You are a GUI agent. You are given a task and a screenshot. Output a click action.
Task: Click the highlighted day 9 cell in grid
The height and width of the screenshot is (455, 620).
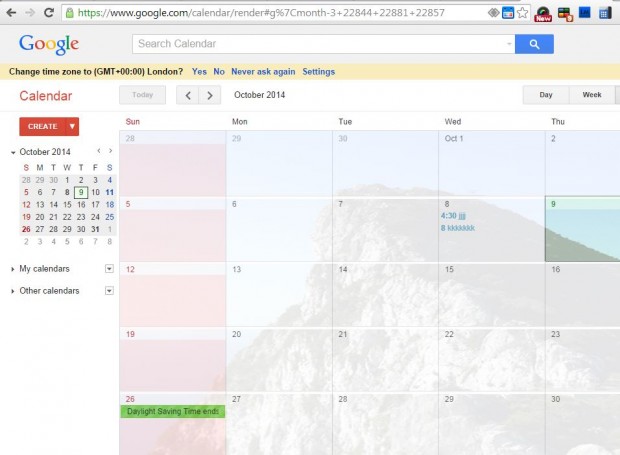(582, 229)
